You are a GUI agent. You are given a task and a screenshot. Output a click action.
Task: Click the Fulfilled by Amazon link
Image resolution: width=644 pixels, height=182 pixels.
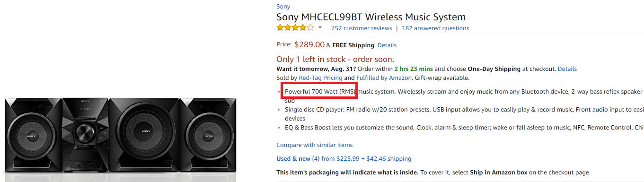[384, 78]
